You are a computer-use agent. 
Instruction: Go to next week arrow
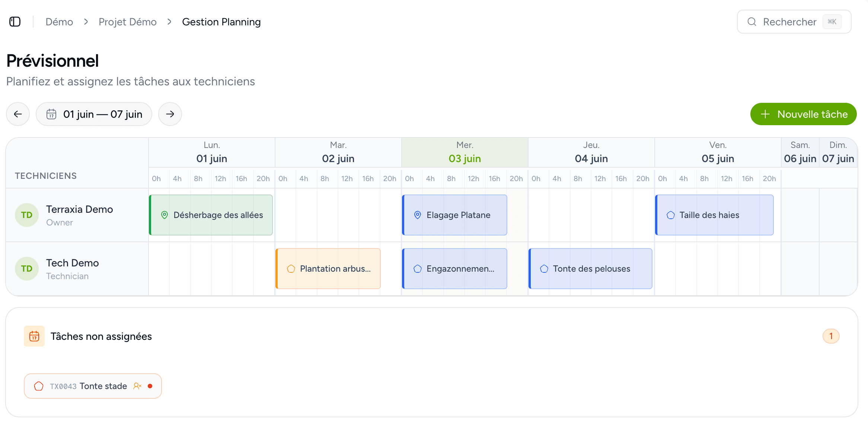click(170, 114)
